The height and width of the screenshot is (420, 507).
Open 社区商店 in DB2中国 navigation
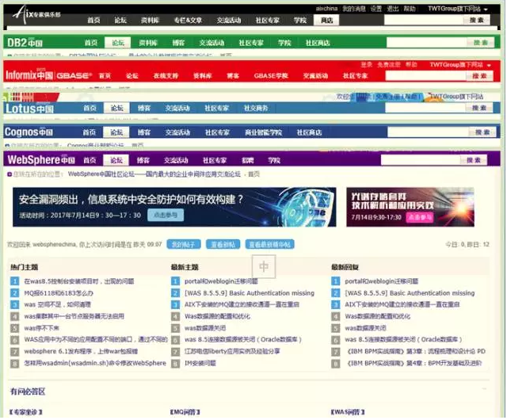[318, 43]
